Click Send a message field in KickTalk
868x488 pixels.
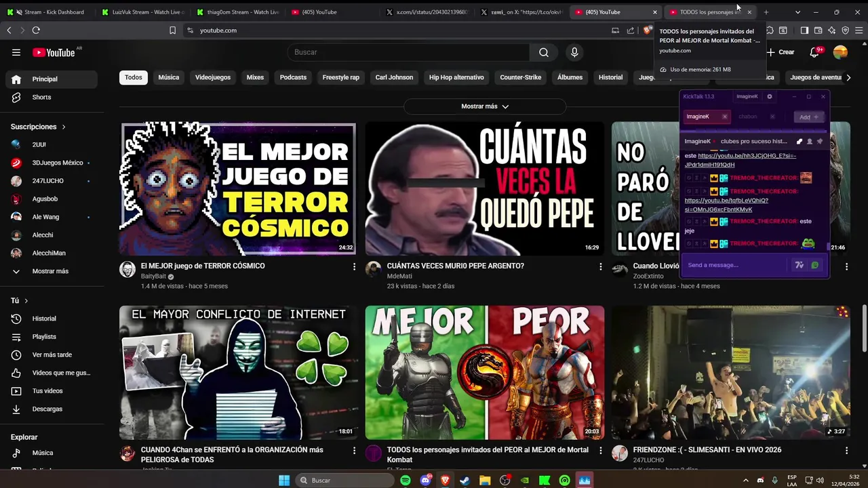[736, 265]
